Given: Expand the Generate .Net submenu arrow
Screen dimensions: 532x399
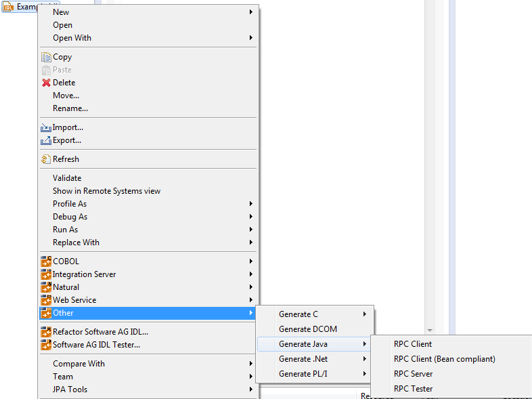Looking at the screenshot, I should [365, 359].
